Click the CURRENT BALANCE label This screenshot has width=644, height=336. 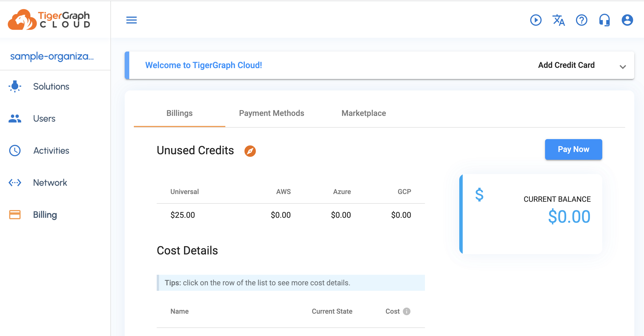[557, 199]
